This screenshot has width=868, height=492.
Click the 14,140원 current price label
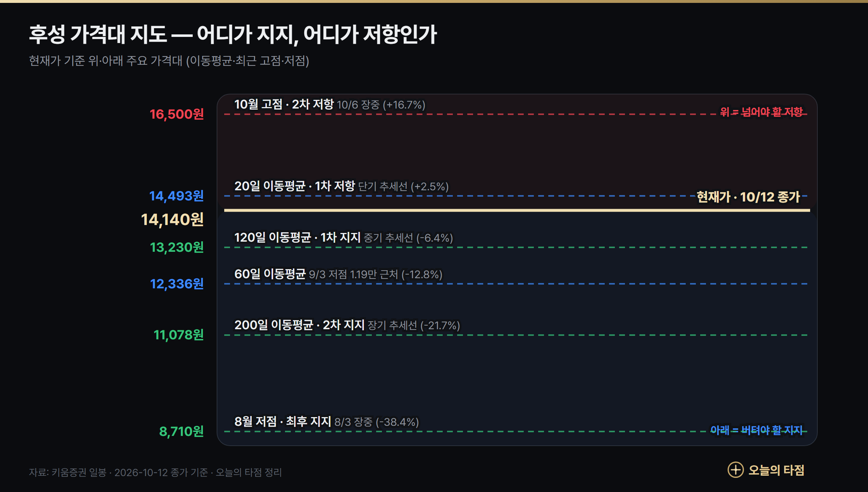click(172, 220)
